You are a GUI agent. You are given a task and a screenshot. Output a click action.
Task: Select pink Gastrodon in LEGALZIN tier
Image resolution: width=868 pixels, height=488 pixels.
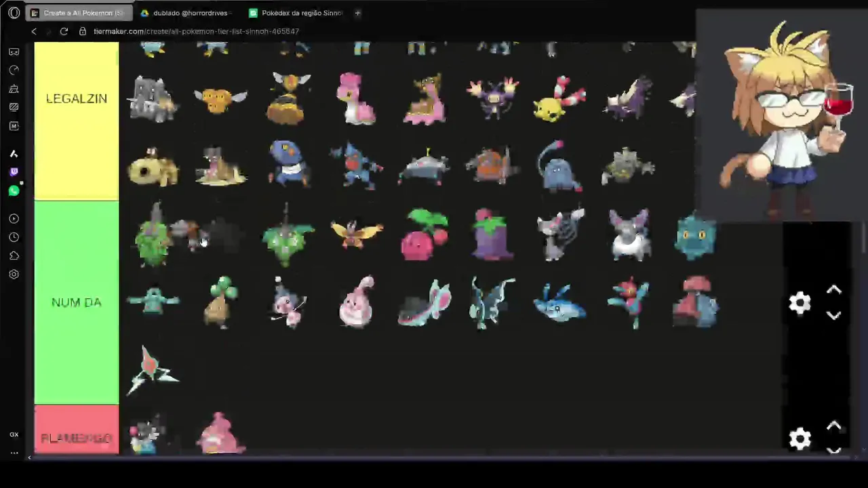(x=425, y=100)
